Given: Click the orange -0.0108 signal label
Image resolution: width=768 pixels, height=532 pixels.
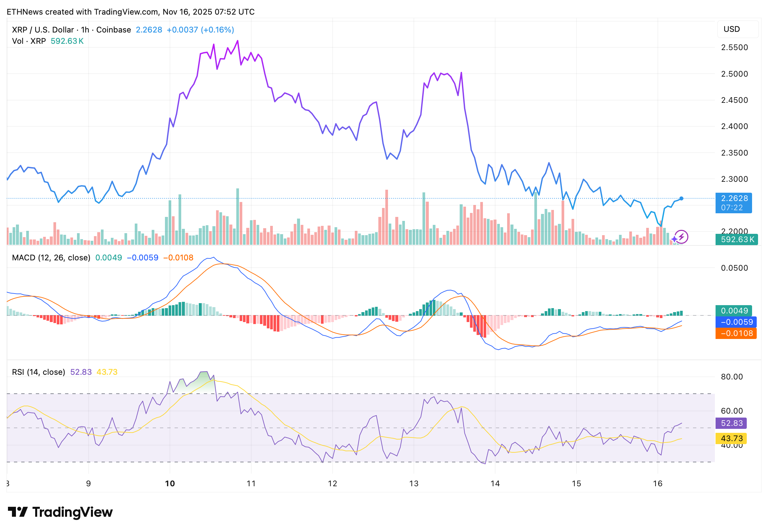Looking at the screenshot, I should [x=736, y=333].
